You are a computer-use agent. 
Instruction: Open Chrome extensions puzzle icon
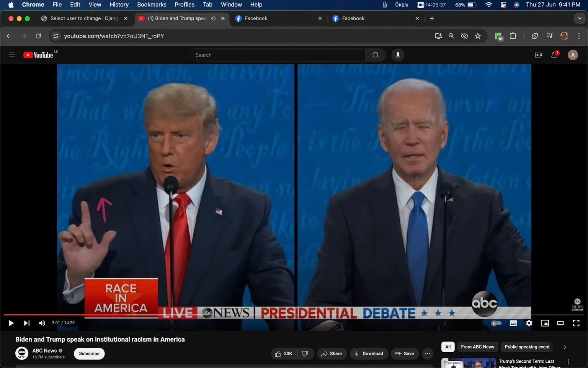coord(513,36)
